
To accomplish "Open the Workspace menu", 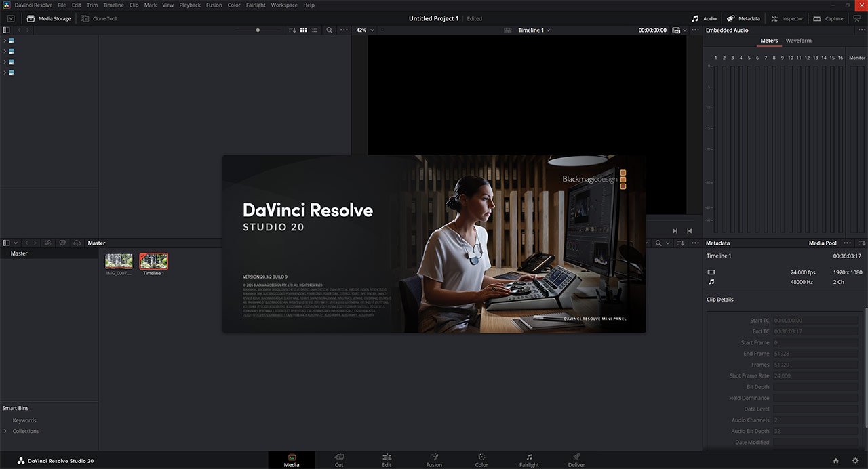I will [x=284, y=5].
